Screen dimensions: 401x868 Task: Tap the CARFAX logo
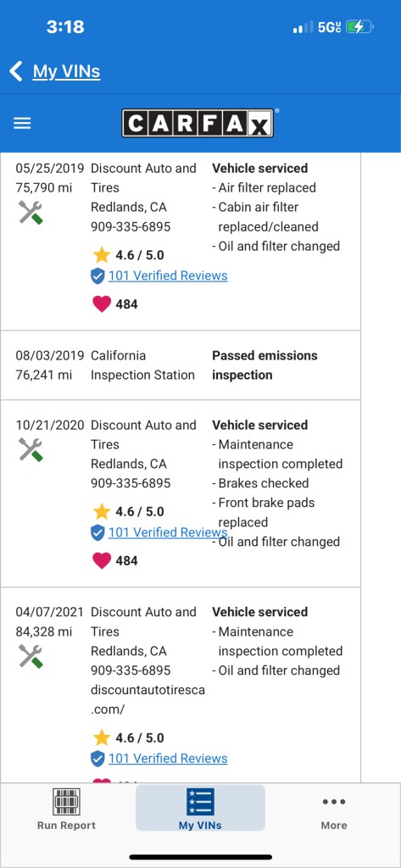click(x=198, y=123)
